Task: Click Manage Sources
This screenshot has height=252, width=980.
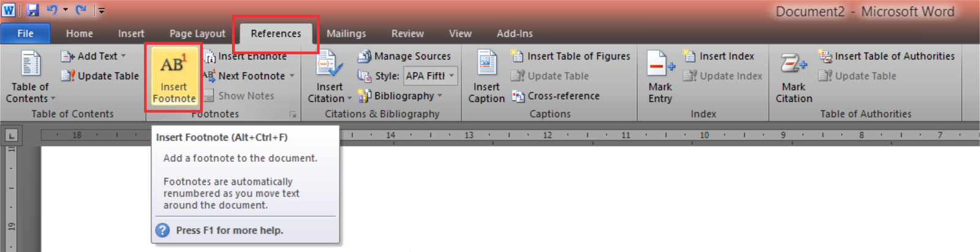Action: [x=405, y=56]
